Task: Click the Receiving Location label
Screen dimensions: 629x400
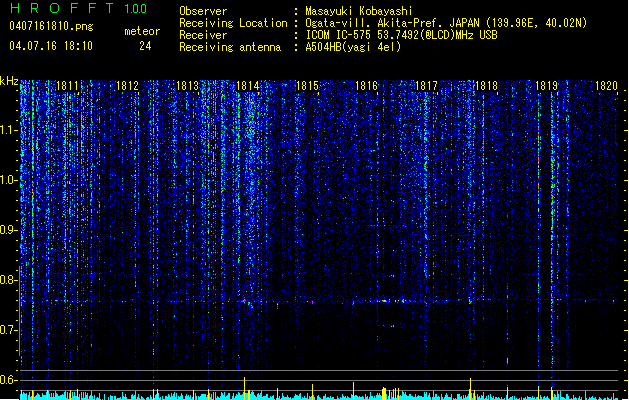Action: point(233,23)
